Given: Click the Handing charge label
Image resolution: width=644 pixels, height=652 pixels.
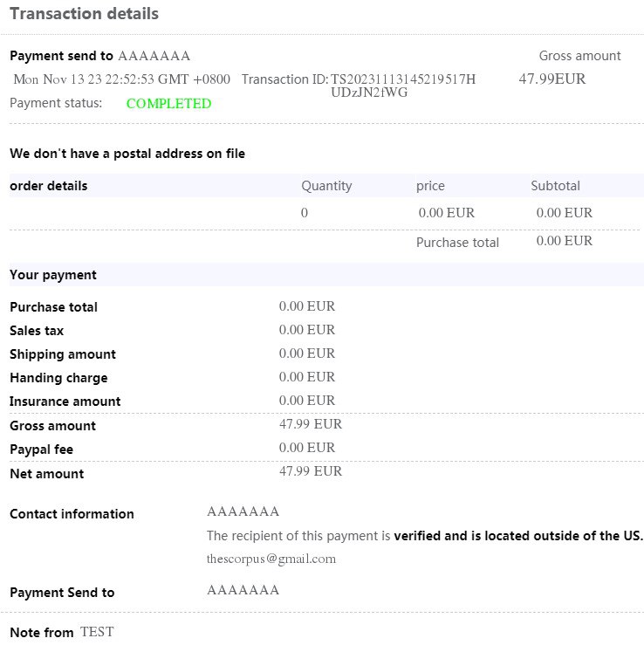Looking at the screenshot, I should click(x=58, y=378).
